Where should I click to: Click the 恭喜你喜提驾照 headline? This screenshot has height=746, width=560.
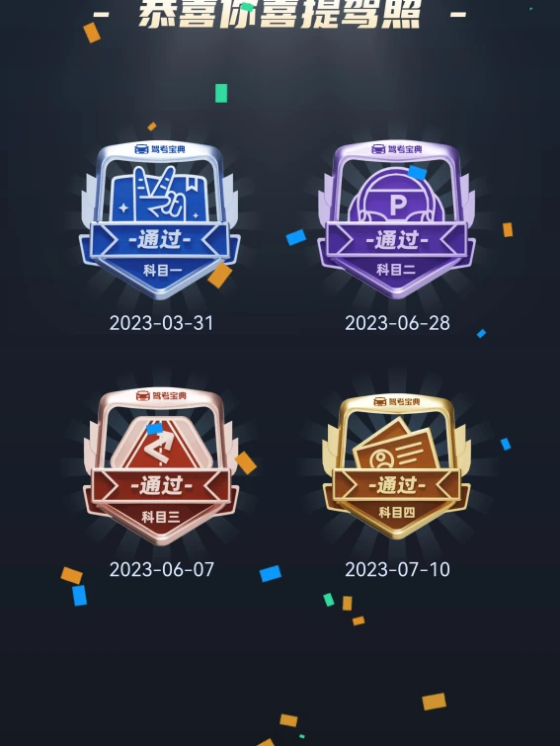[x=280, y=14]
